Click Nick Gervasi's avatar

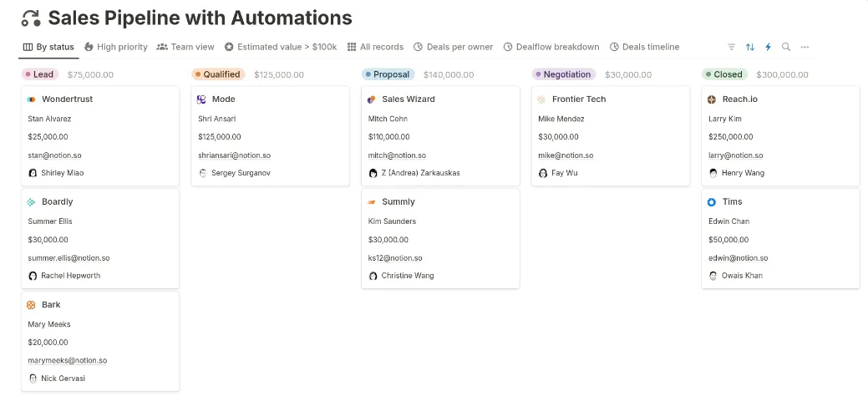[33, 379]
